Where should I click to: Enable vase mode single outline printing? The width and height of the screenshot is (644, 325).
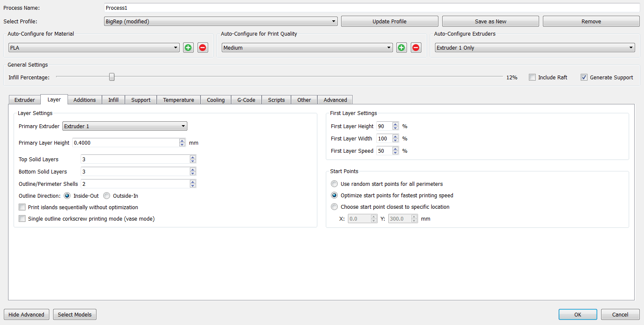[x=23, y=219]
